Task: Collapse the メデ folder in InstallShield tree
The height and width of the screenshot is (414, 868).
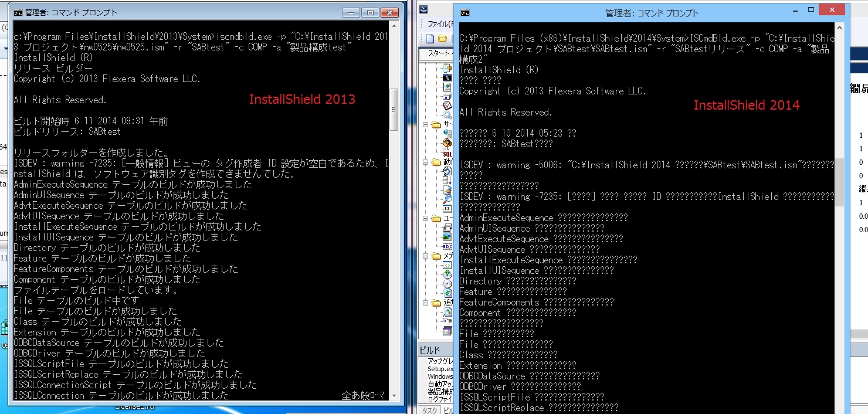Action: (x=426, y=256)
